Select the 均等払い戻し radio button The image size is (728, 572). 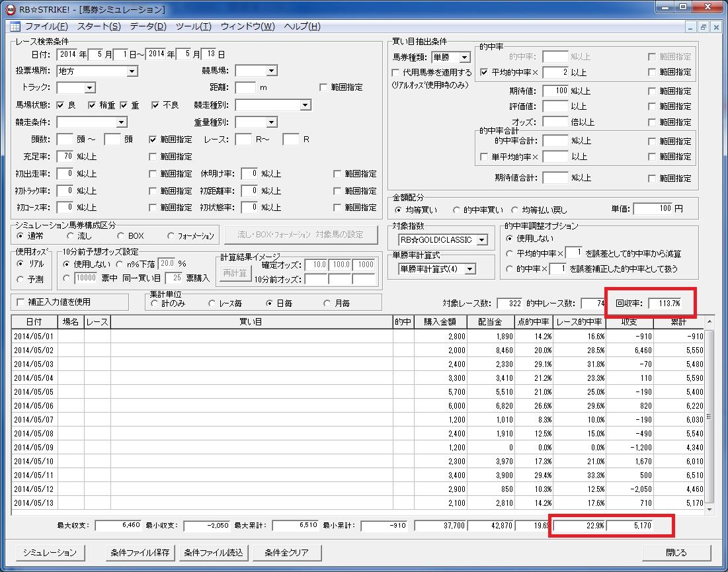tap(515, 210)
